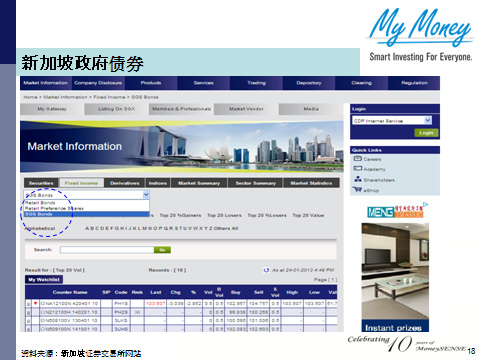Select the Fixed Income tab
The image size is (480, 360).
click(81, 183)
